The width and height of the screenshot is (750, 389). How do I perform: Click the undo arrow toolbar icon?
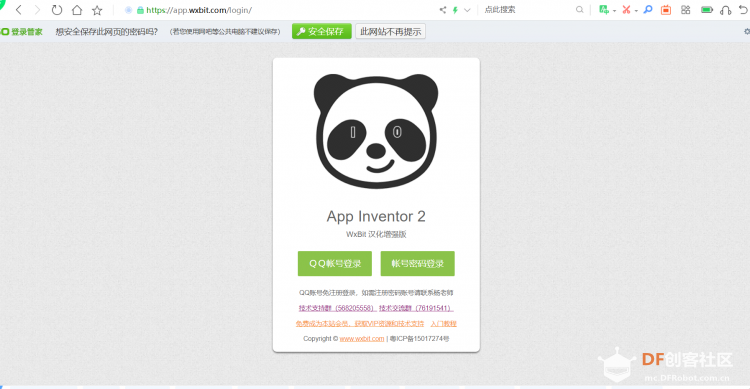743,10
